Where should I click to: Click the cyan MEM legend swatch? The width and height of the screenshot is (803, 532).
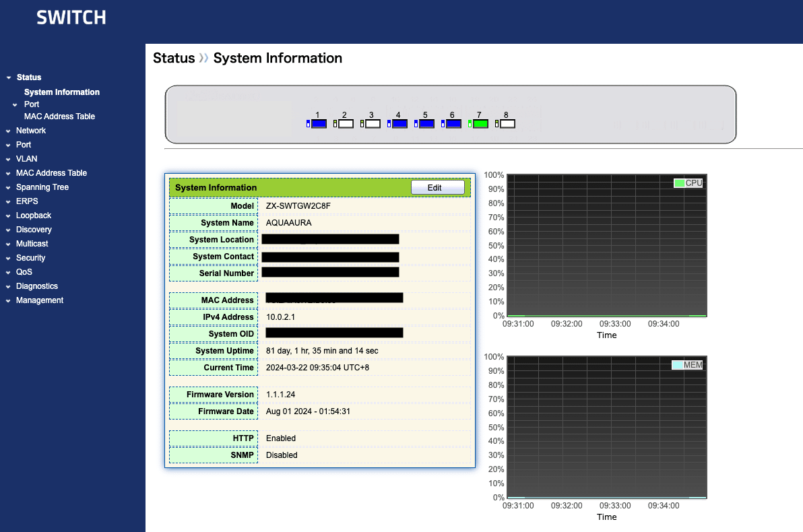(678, 365)
